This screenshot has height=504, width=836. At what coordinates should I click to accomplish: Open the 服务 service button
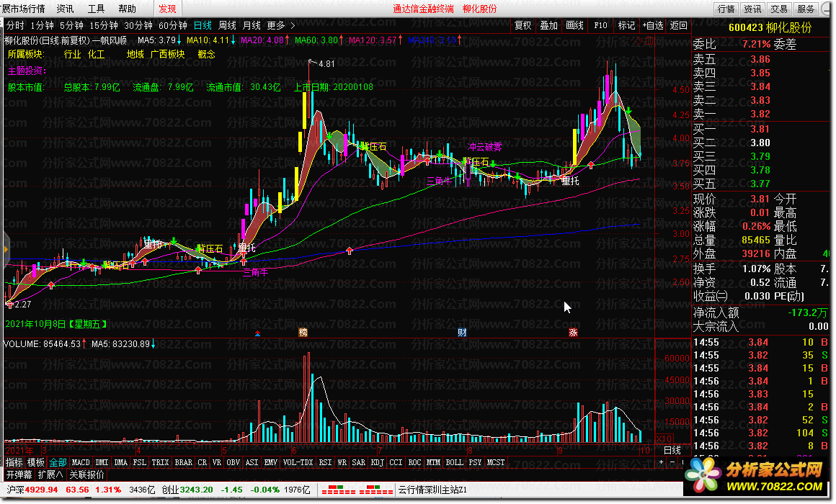click(806, 9)
